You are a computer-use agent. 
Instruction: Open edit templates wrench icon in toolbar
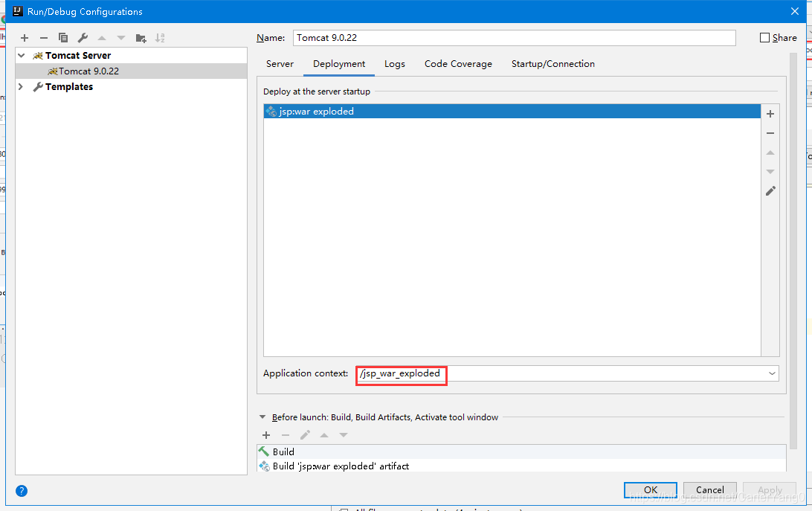pos(83,38)
